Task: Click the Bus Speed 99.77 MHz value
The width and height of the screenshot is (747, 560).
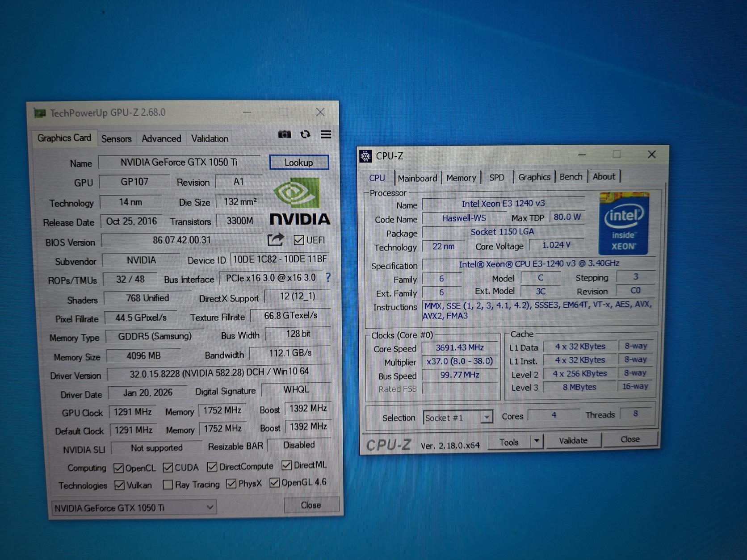Action: (460, 375)
